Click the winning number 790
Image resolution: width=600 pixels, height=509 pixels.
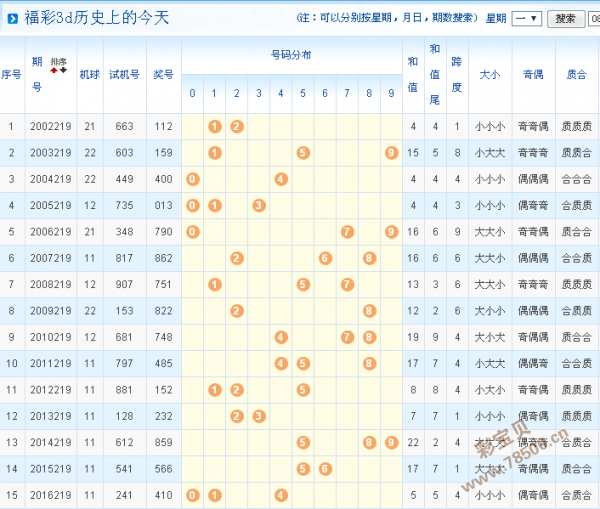click(x=163, y=232)
